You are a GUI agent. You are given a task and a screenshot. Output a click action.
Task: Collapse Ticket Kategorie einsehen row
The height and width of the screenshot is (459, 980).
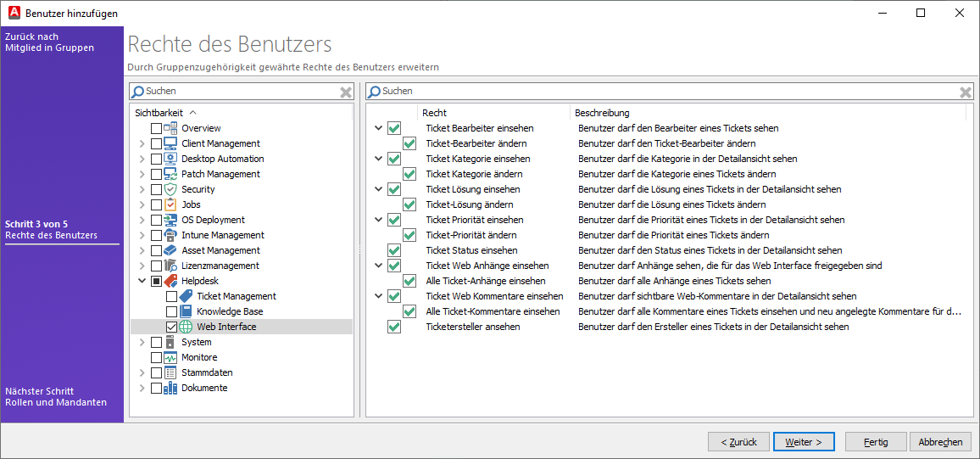click(x=378, y=159)
